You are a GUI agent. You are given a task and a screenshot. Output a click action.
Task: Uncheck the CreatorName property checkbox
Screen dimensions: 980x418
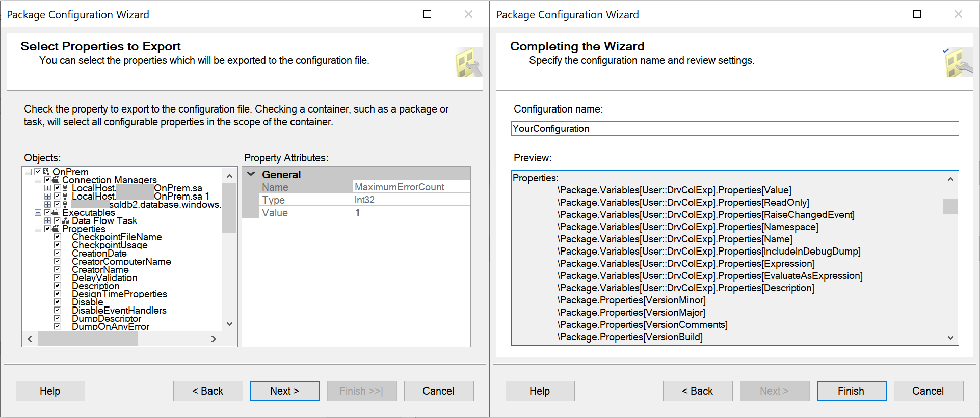[57, 269]
